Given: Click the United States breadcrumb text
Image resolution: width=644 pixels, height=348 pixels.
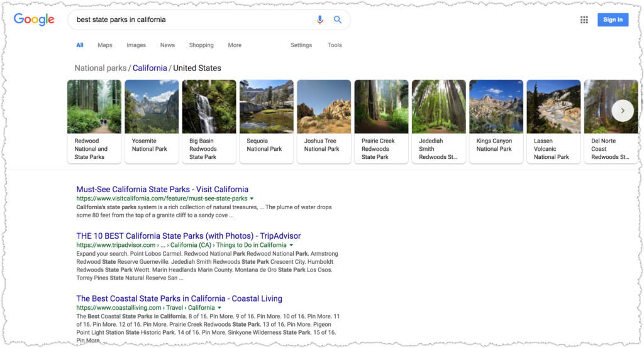Looking at the screenshot, I should click(x=197, y=68).
